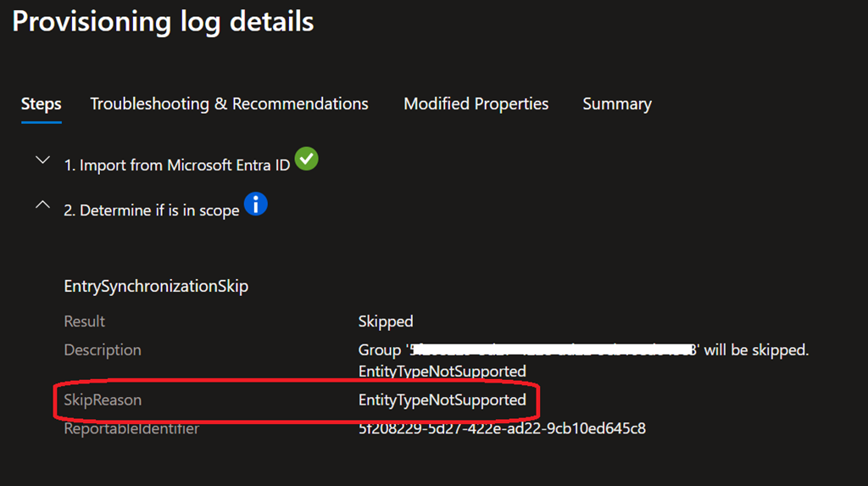Click the EntrySynchronizationSkip heading
The height and width of the screenshot is (486, 868).
(x=156, y=286)
